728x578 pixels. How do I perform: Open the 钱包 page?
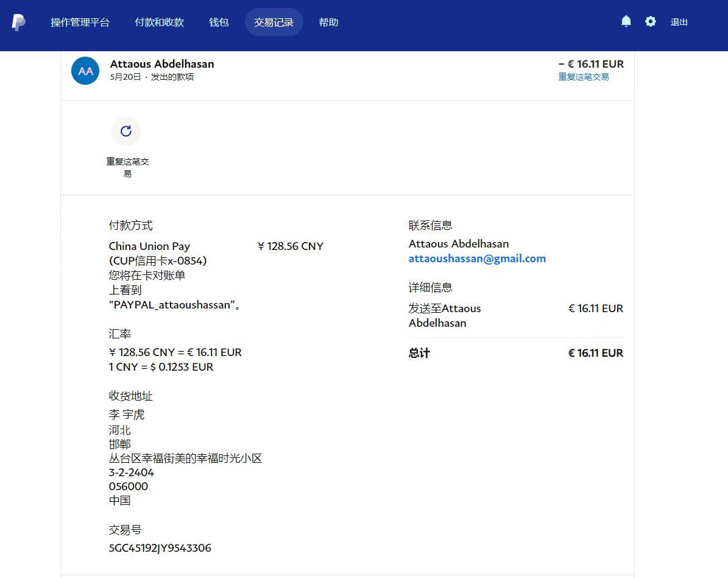[x=219, y=23]
